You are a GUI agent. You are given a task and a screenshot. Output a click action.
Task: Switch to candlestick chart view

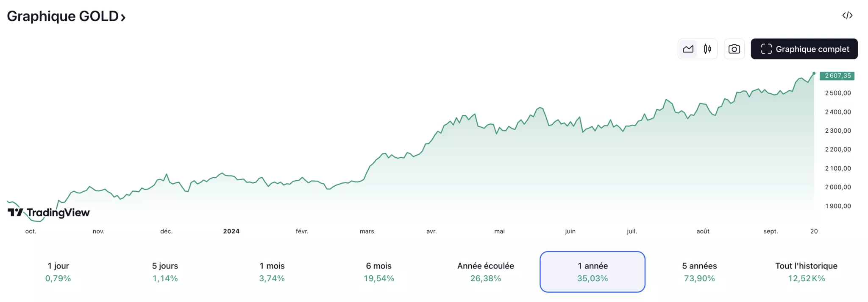click(707, 49)
